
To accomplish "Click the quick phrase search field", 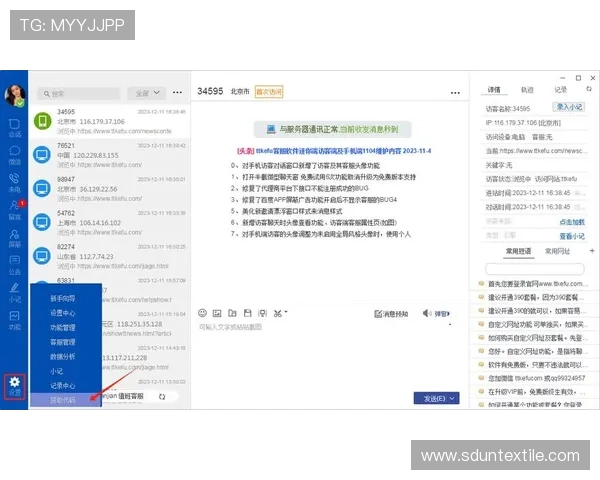I will tap(535, 269).
